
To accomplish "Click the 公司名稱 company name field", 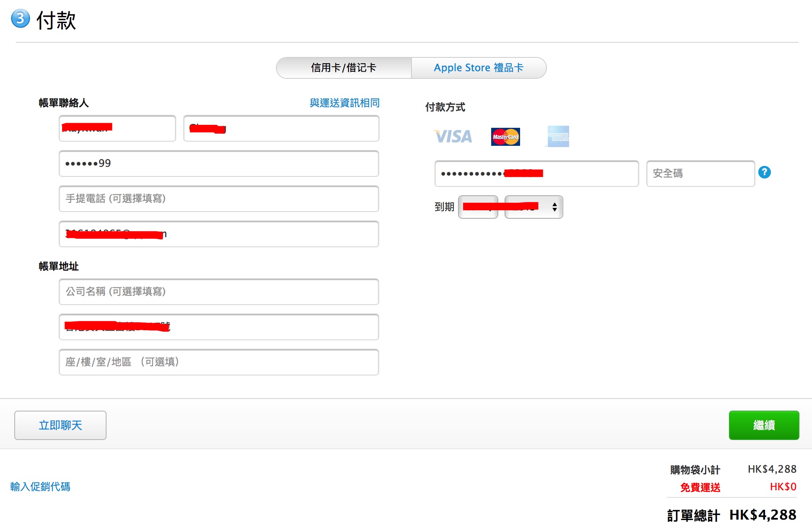I will tap(218, 292).
